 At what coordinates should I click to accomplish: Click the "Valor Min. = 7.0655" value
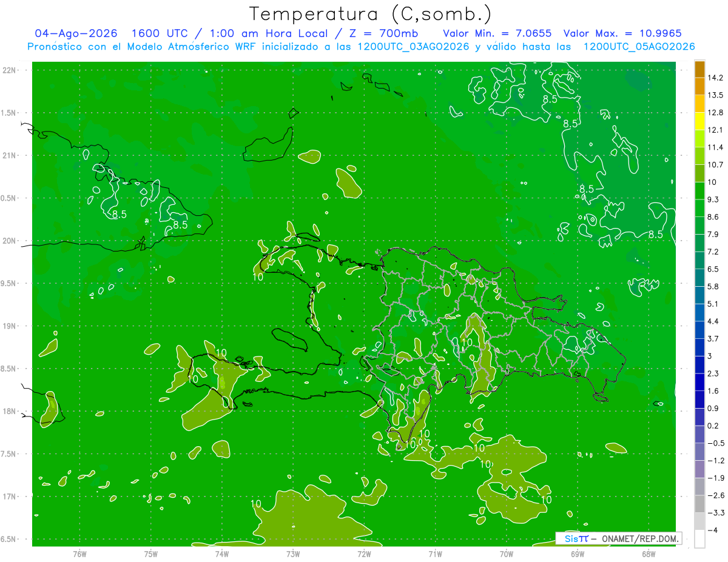pos(497,33)
